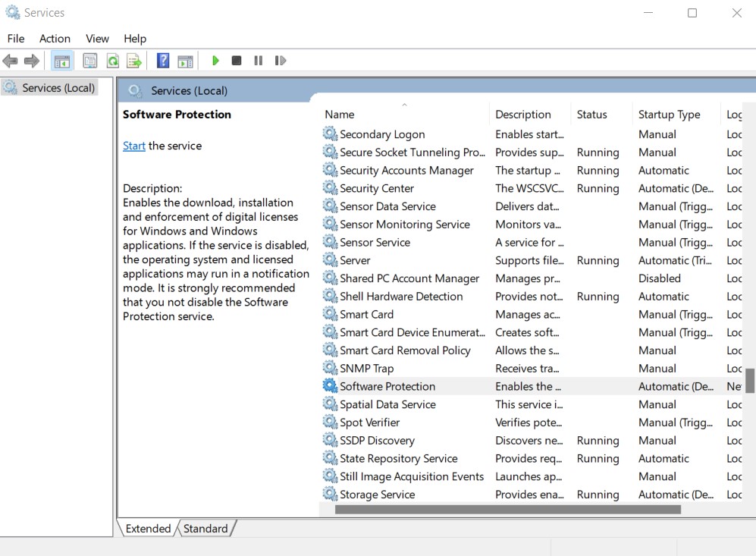Image resolution: width=756 pixels, height=556 pixels.
Task: Click the Restart Service toolbar icon
Action: tap(281, 61)
